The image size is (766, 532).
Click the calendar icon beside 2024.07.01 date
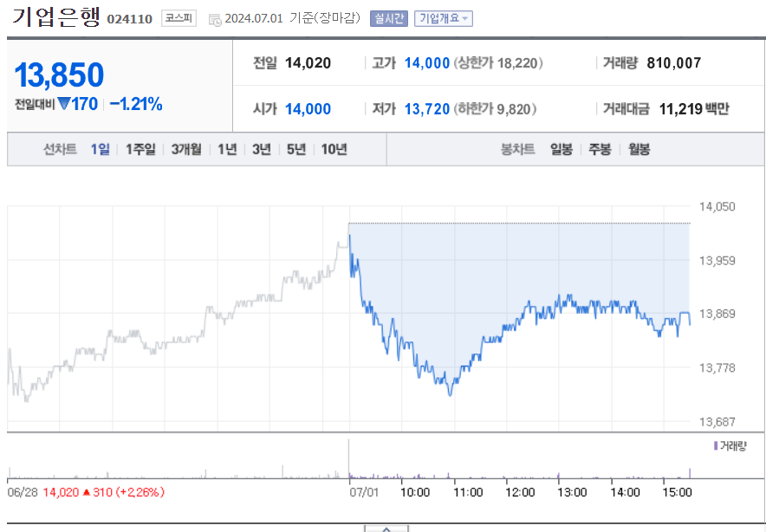point(215,20)
